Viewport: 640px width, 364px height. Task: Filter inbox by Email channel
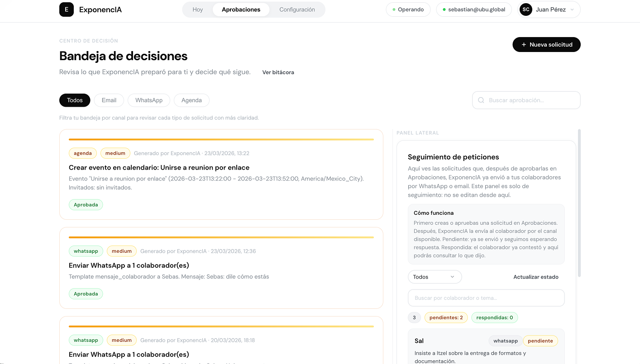coord(109,100)
